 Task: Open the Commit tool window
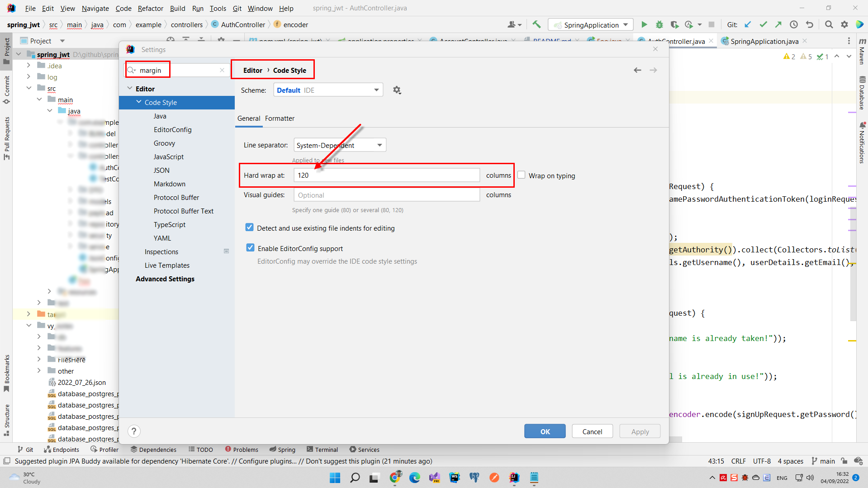(x=6, y=90)
